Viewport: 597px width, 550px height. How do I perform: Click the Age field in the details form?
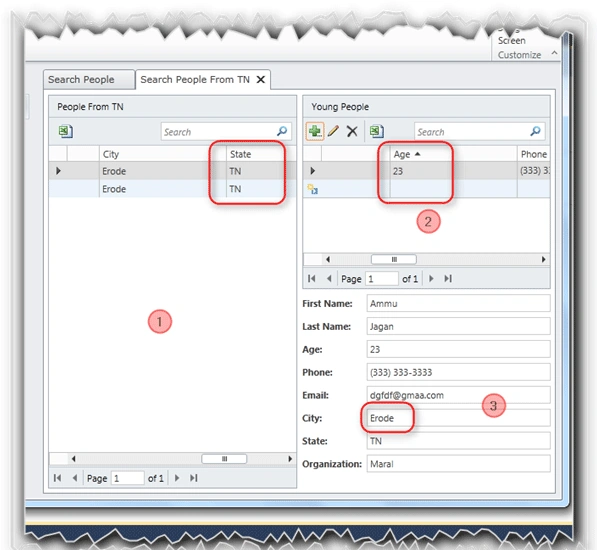point(458,349)
